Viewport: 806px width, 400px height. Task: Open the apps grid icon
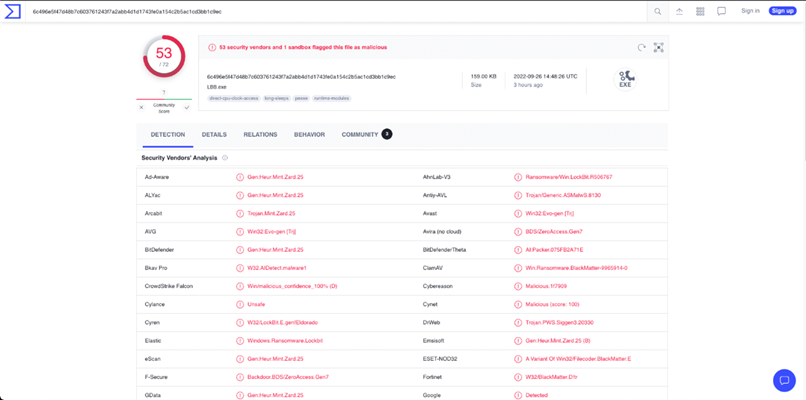click(x=700, y=11)
